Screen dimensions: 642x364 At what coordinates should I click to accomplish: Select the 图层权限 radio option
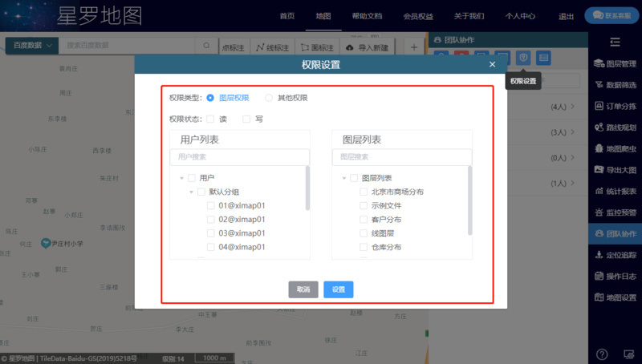point(210,98)
